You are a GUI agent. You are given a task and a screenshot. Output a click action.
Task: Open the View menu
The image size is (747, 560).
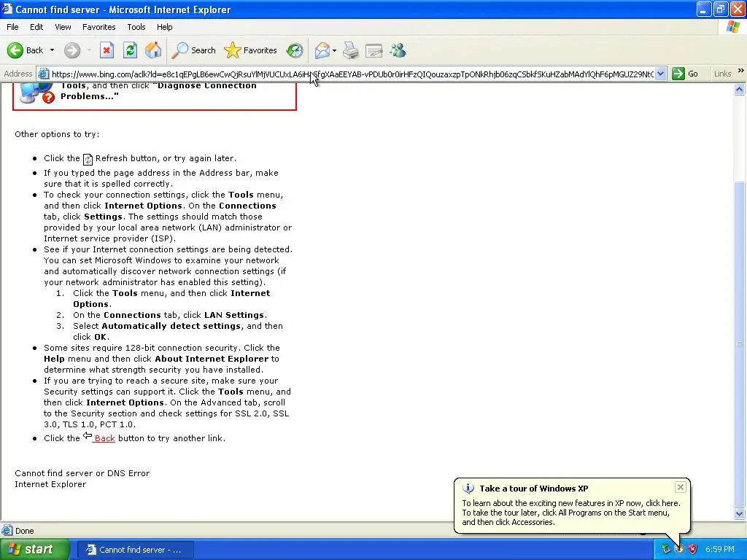pos(63,27)
